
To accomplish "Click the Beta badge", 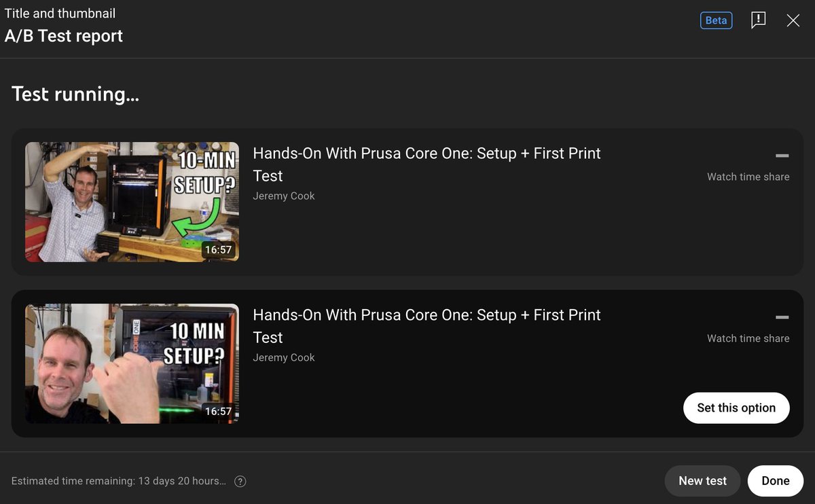I will pos(716,20).
